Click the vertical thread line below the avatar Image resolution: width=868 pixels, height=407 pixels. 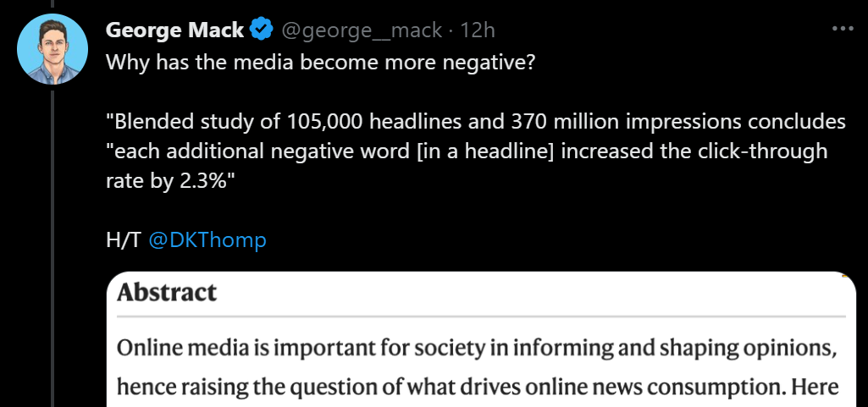(x=53, y=254)
